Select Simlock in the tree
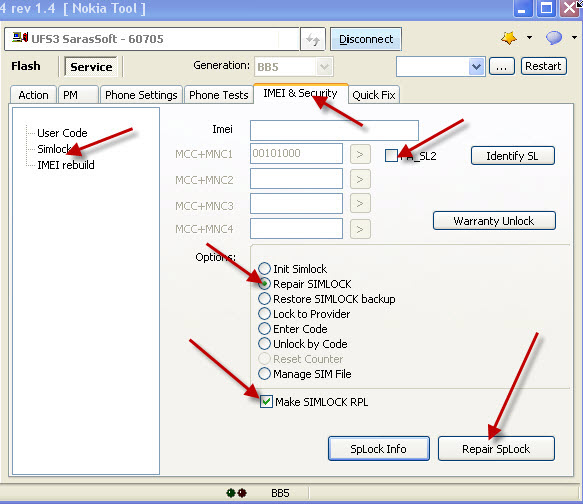Screen dimensions: 583x504 tap(55, 149)
